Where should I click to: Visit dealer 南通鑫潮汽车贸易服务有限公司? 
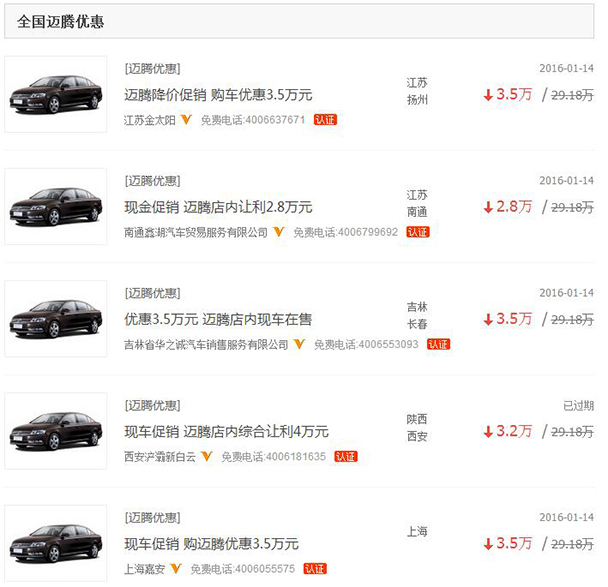tap(196, 233)
